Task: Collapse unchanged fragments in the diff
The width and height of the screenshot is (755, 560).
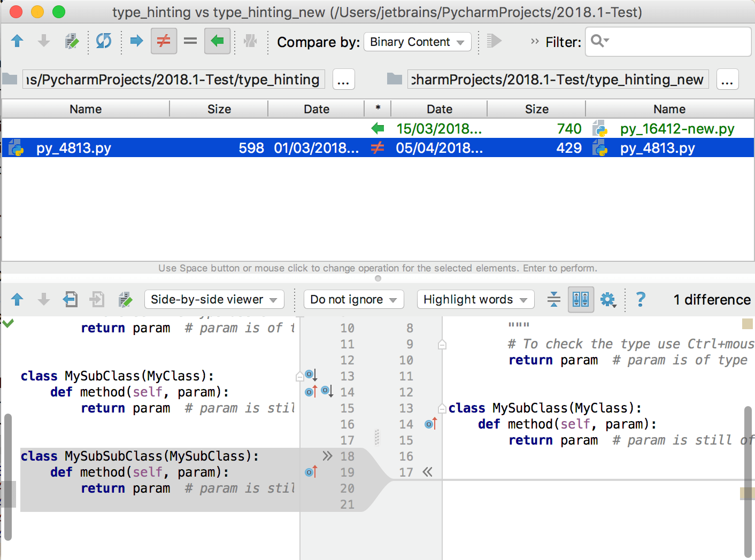Action: pyautogui.click(x=553, y=299)
